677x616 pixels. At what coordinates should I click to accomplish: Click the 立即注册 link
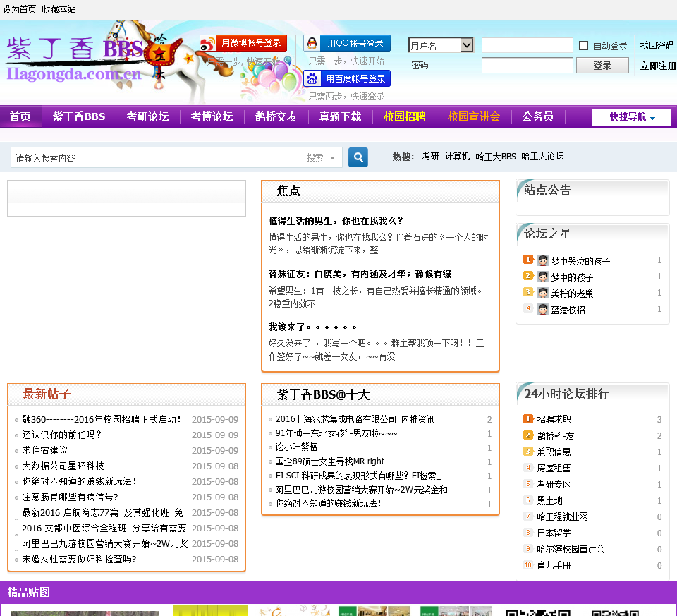click(657, 66)
